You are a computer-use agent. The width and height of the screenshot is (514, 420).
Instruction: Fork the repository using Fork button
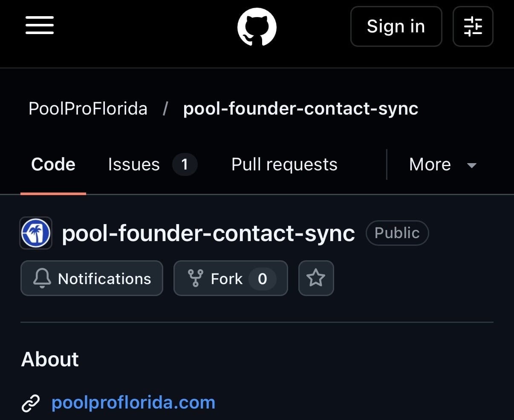(231, 278)
